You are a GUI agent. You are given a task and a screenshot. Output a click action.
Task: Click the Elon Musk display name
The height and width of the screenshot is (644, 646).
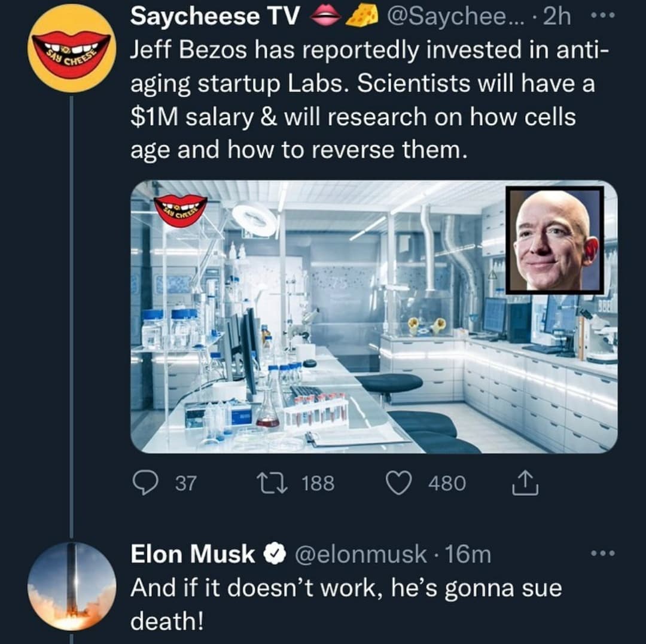coord(193,555)
